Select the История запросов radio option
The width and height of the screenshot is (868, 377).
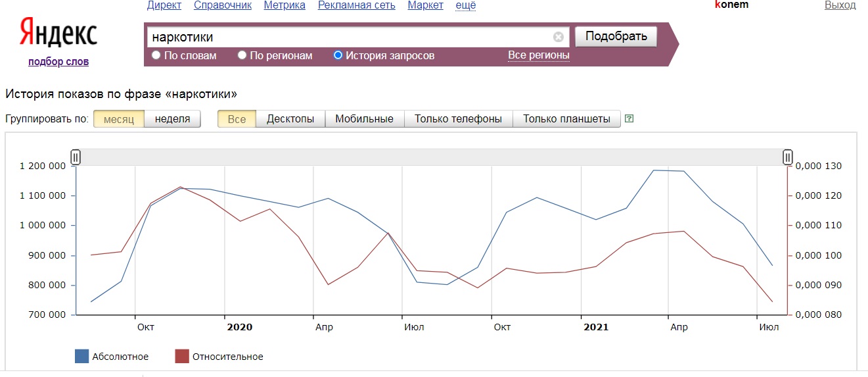338,55
